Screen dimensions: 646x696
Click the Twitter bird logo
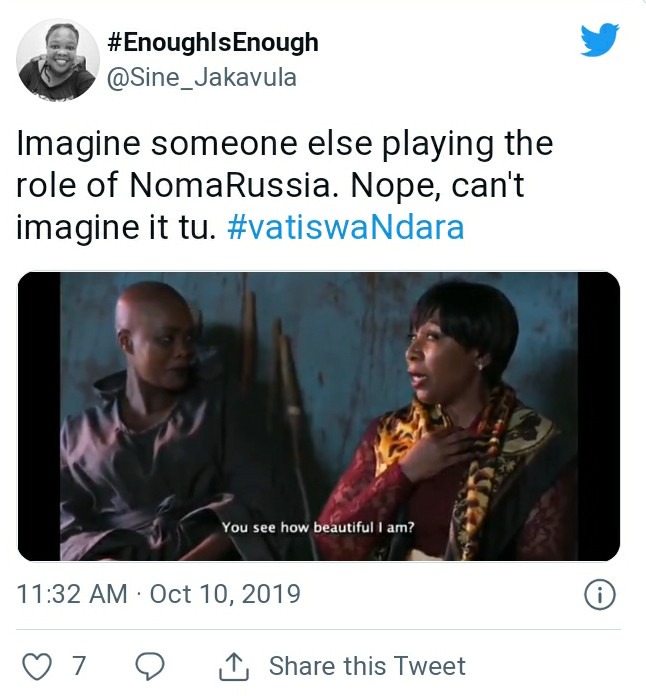[599, 40]
